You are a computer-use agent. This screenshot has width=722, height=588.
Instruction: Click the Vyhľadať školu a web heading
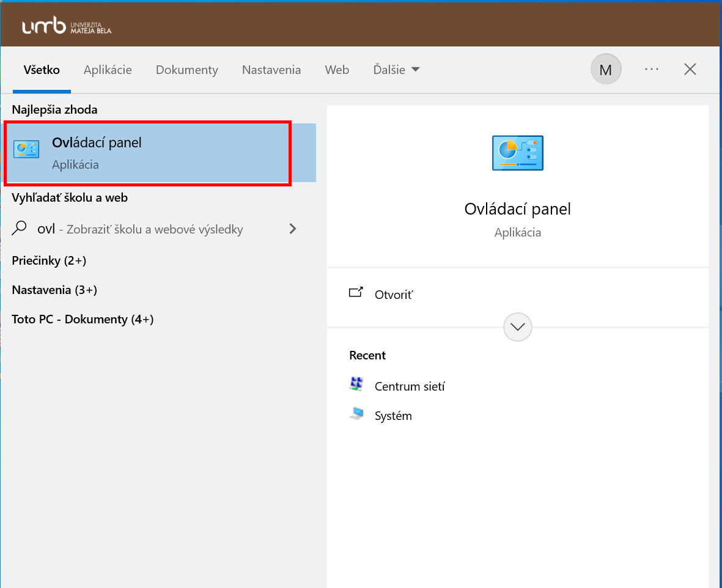tap(70, 197)
